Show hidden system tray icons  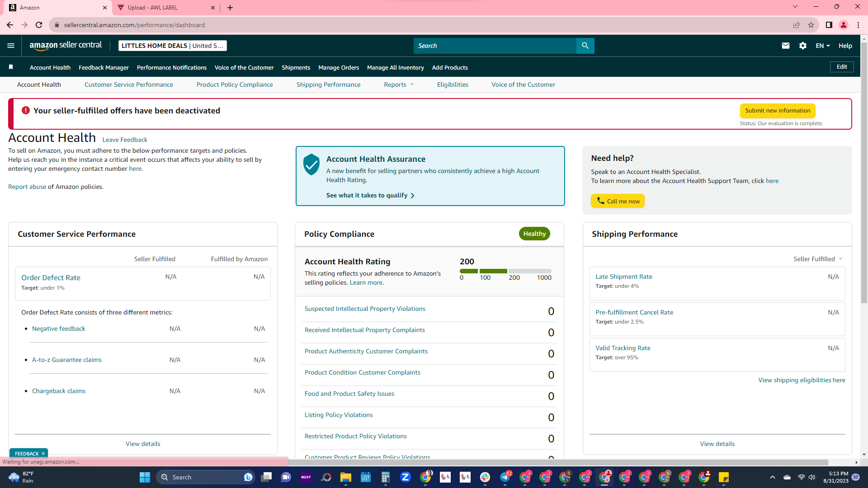[773, 477]
